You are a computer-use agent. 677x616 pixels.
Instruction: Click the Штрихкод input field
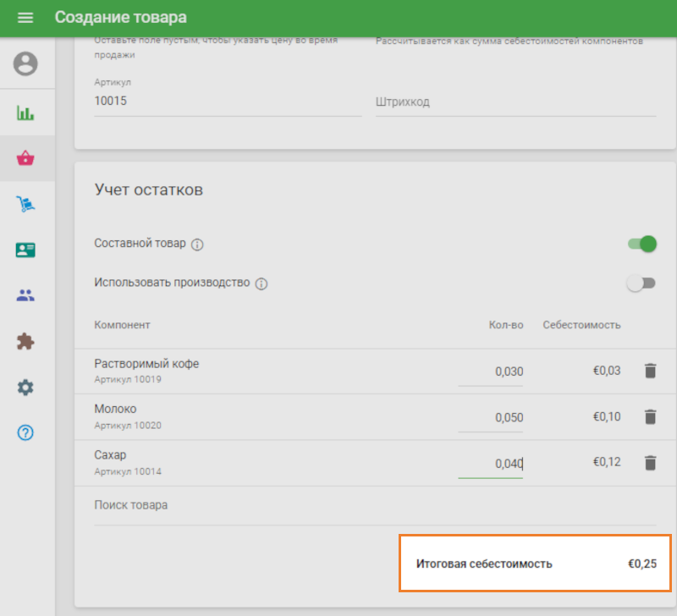pos(515,102)
